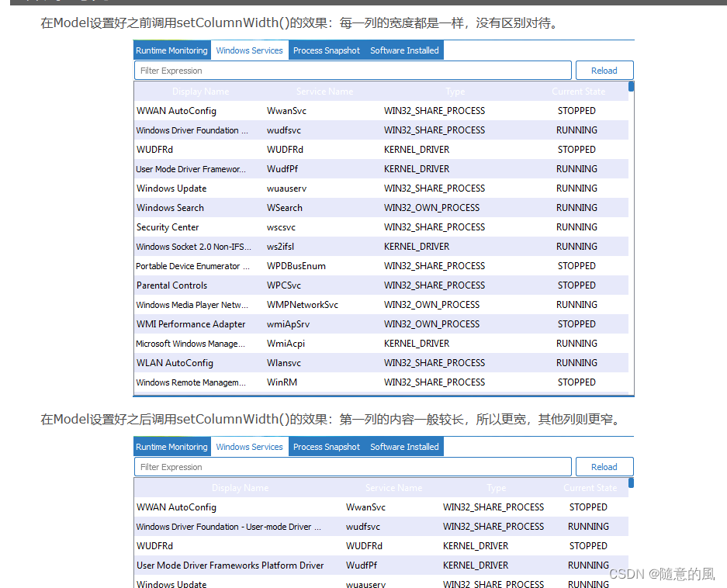Image resolution: width=727 pixels, height=588 pixels.
Task: Open Software Installed tab in lower screenshot
Action: 404,447
